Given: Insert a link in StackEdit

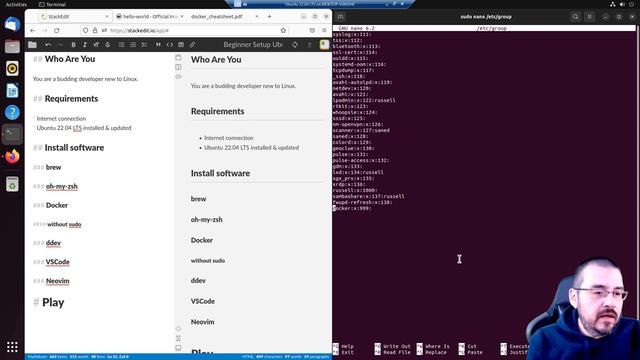Looking at the screenshot, I should click(x=192, y=44).
